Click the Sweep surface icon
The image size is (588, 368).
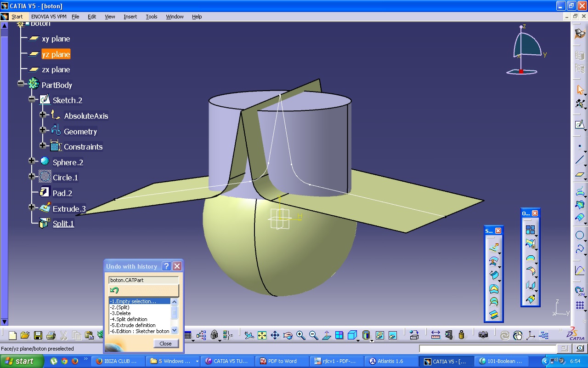(x=494, y=275)
